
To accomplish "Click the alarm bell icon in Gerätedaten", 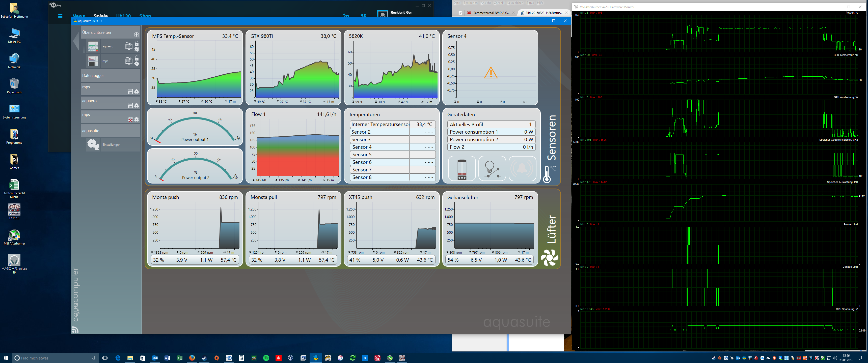I will pos(522,168).
